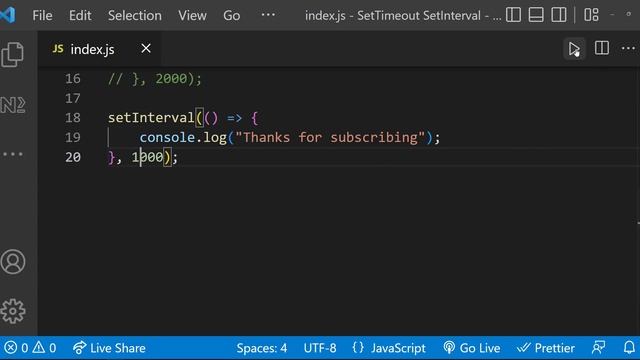The width and height of the screenshot is (640, 360).
Task: Change file encoding UTF-8
Action: [320, 348]
